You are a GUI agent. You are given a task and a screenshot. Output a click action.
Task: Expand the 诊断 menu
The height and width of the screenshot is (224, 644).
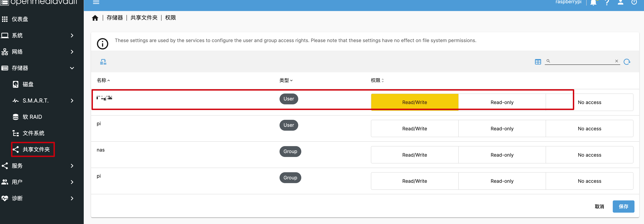coord(42,198)
